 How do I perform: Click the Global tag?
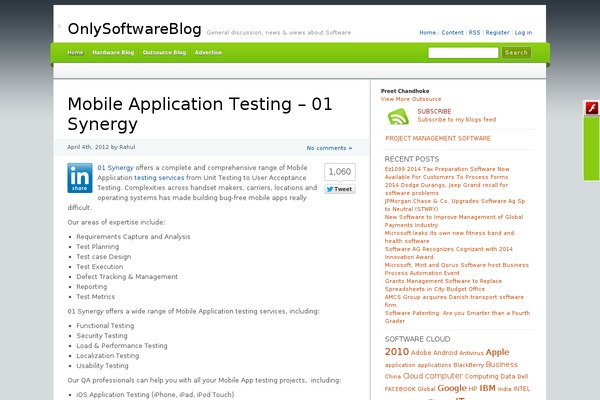pyautogui.click(x=426, y=389)
